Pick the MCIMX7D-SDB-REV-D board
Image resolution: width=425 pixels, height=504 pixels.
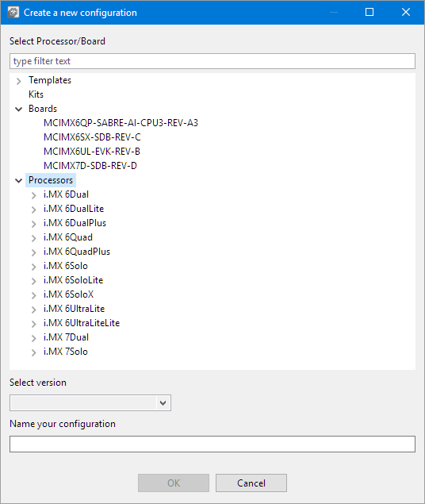click(90, 166)
